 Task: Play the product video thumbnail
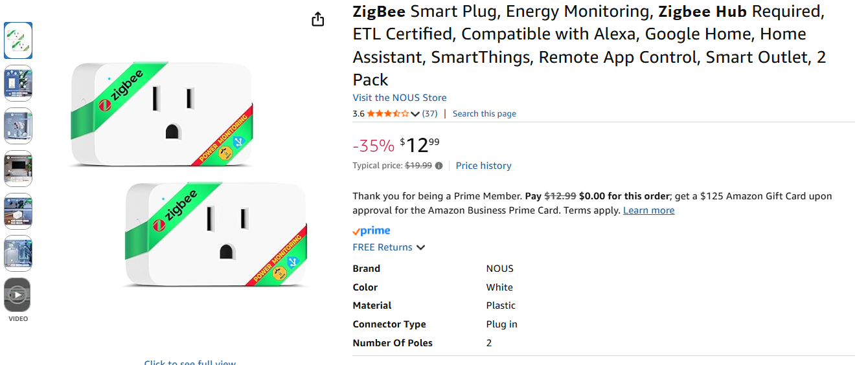click(x=18, y=295)
